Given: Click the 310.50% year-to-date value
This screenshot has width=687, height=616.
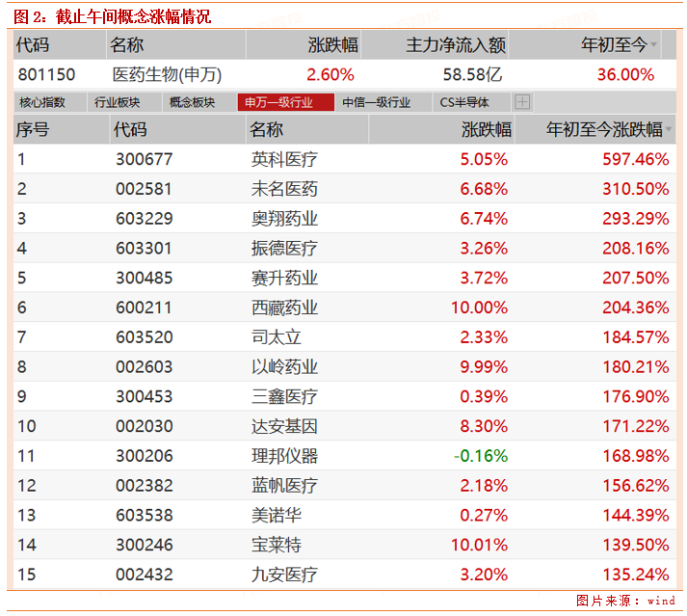Looking at the screenshot, I should pyautogui.click(x=636, y=189).
